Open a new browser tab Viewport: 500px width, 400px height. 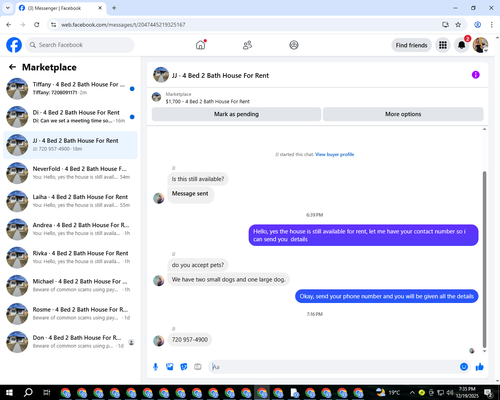click(114, 8)
